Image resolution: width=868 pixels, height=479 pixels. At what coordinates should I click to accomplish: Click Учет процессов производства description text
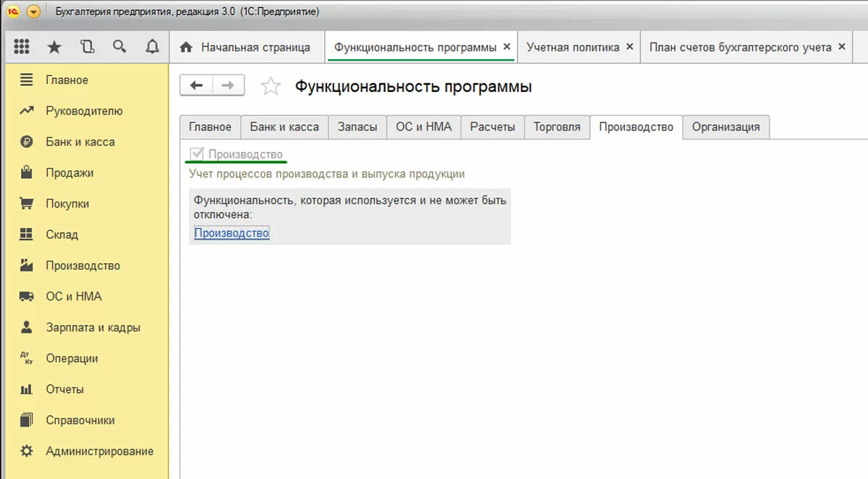327,174
